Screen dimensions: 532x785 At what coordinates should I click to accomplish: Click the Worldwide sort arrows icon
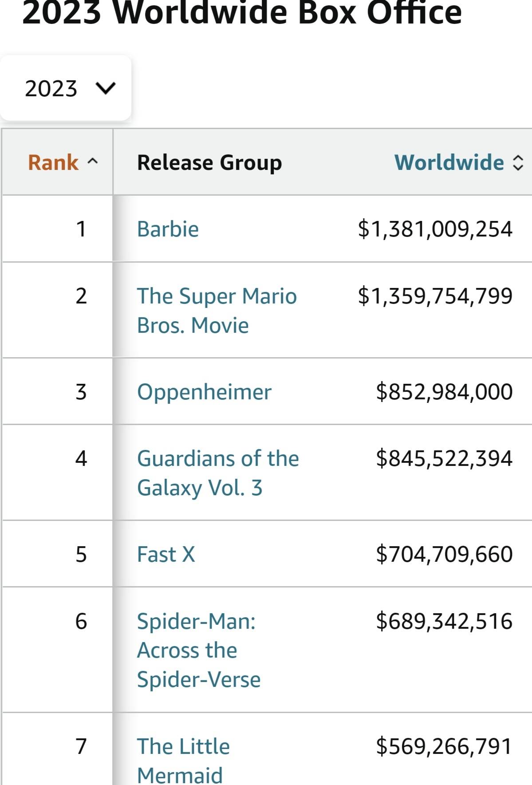click(518, 163)
